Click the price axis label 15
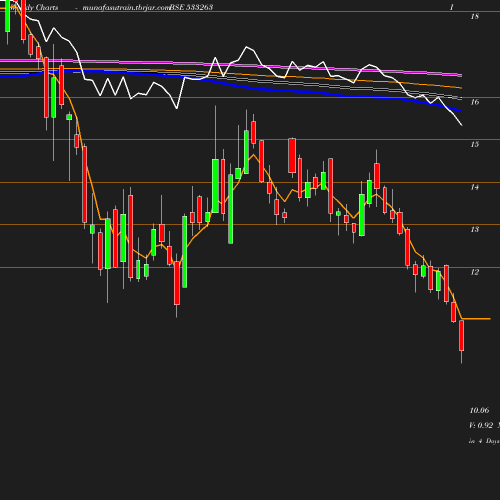 pos(475,144)
